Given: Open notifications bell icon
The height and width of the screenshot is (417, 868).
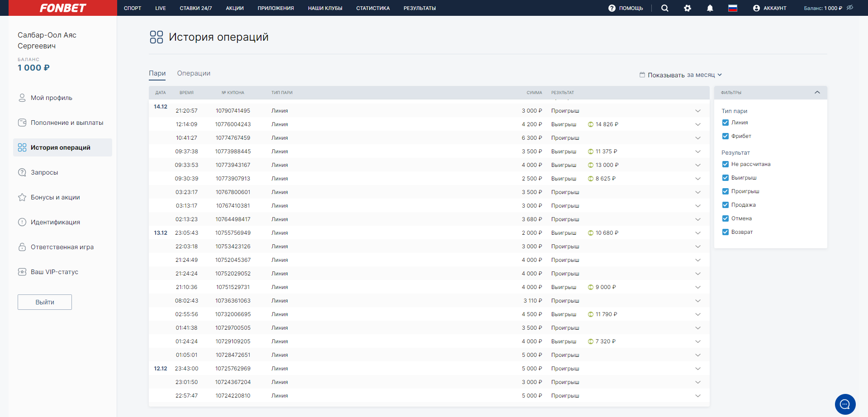Looking at the screenshot, I should tap(710, 8).
